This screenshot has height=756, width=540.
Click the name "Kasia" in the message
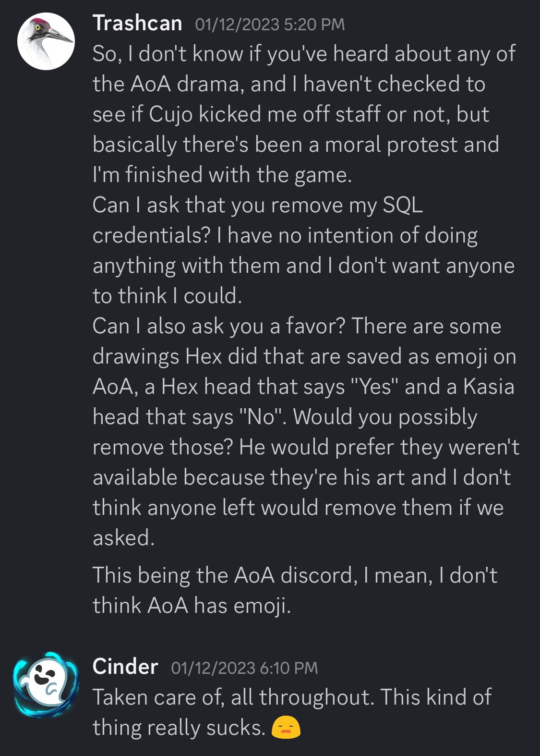pos(489,387)
